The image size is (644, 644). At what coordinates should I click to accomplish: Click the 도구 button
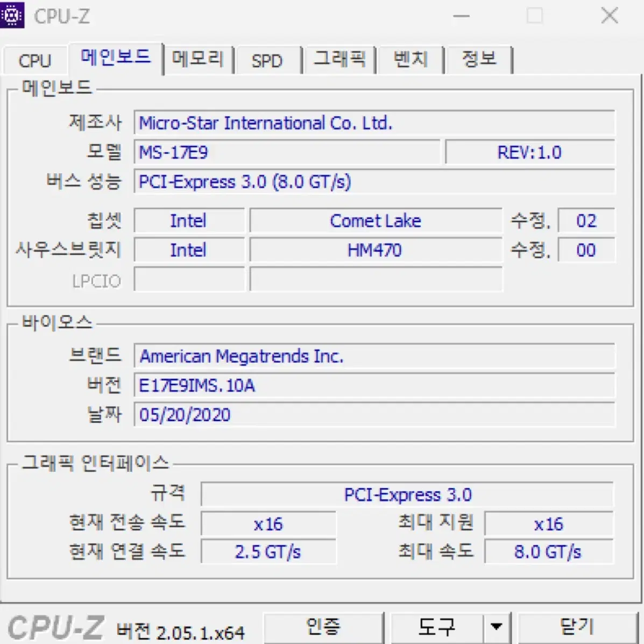437,628
